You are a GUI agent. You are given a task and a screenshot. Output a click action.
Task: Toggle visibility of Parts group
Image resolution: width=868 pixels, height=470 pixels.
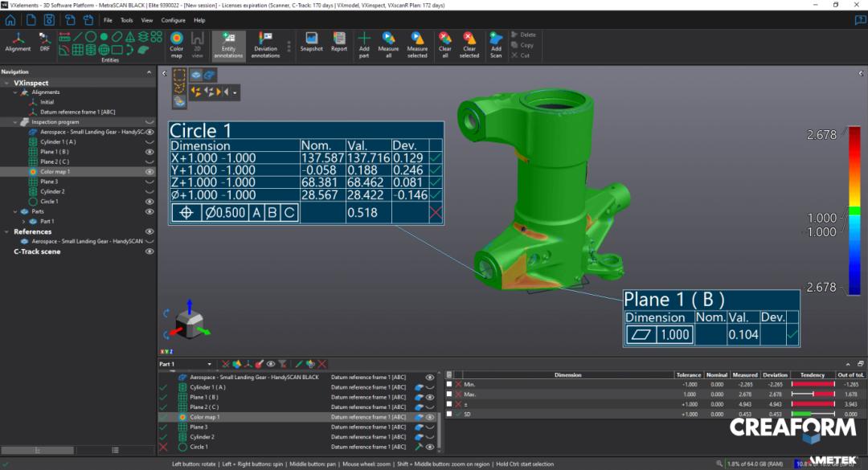[149, 211]
